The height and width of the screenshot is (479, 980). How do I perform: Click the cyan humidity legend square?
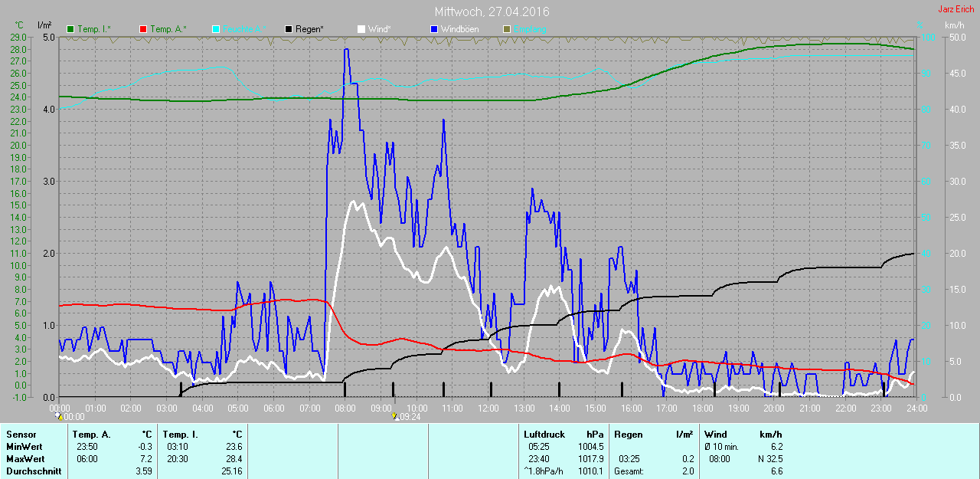216,29
